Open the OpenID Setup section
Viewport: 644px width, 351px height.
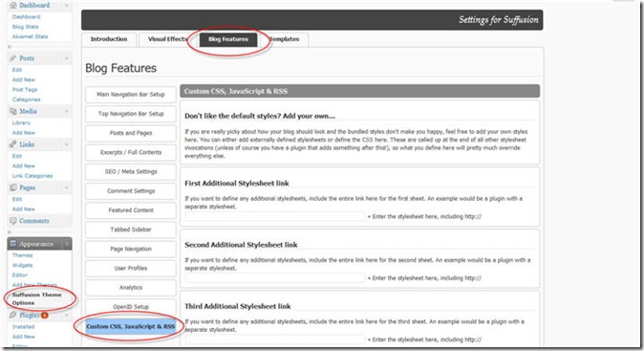[x=131, y=307]
